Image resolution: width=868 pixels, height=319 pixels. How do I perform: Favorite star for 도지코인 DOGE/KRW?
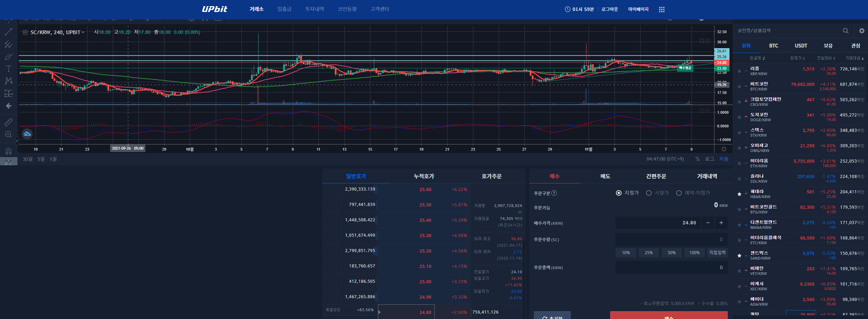(x=739, y=117)
